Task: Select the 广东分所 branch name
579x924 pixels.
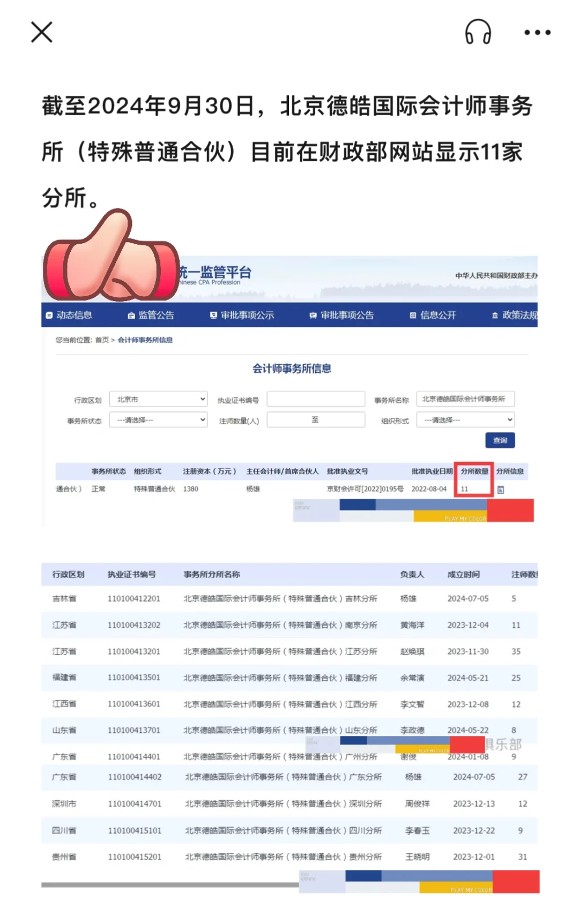Action: 284,777
